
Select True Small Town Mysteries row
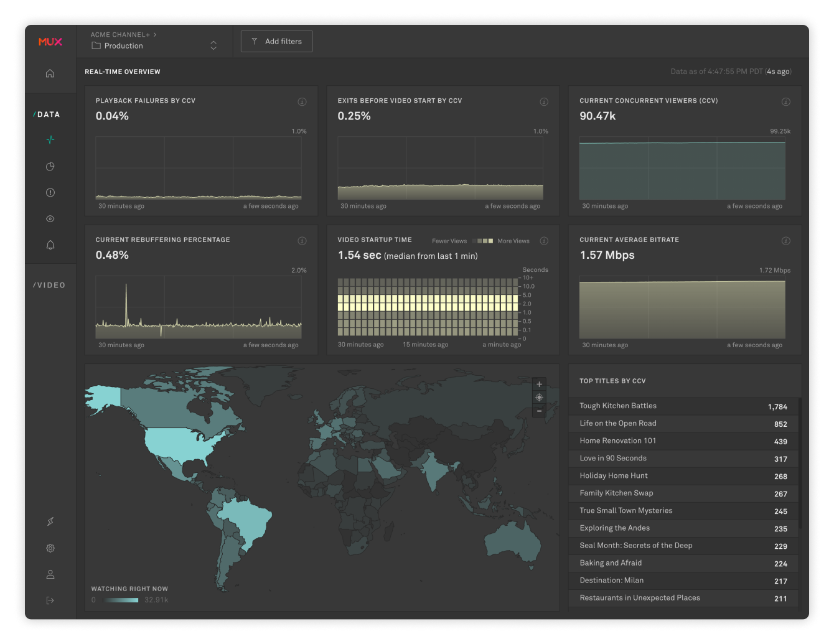683,511
